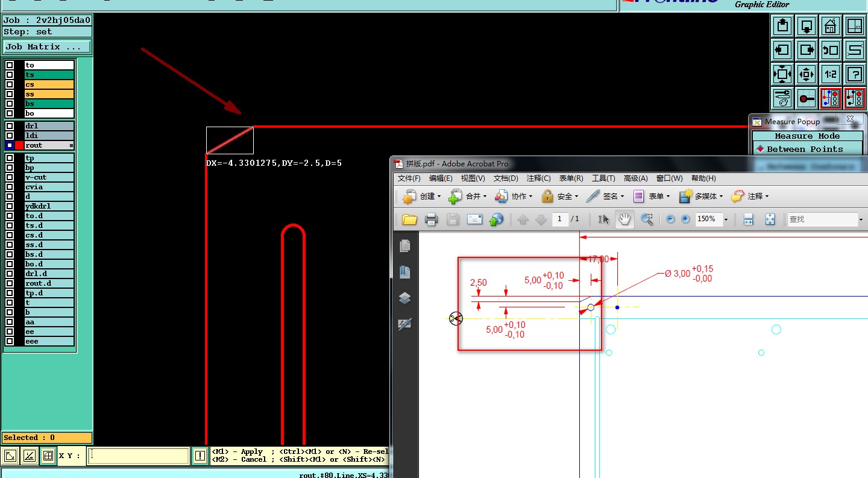Click the zoom in arrows icon
This screenshot has width=868, height=478.
point(782,74)
